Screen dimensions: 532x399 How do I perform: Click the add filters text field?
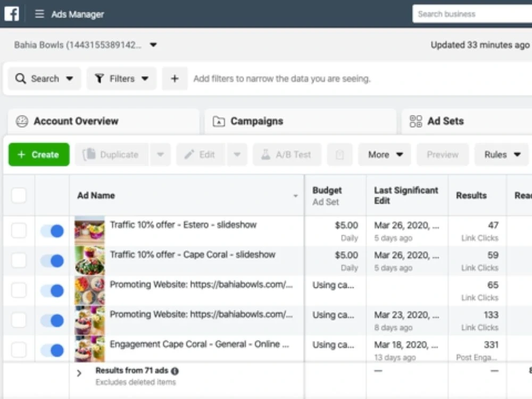pos(281,79)
